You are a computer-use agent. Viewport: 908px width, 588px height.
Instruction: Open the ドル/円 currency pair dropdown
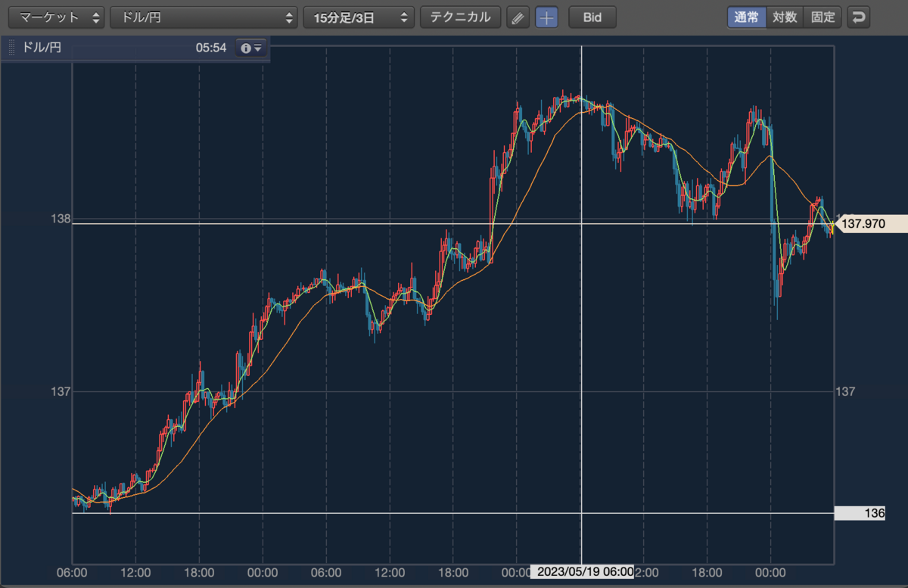coord(204,17)
